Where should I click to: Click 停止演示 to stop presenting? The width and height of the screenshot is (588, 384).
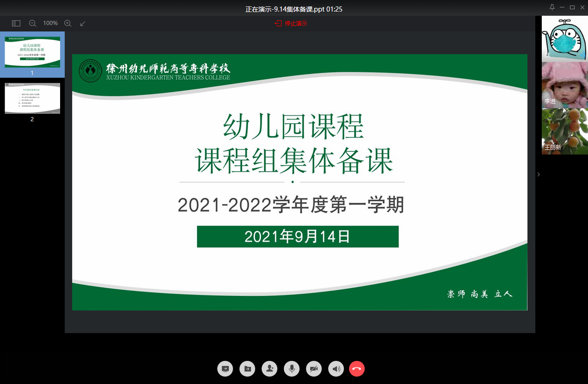(291, 23)
